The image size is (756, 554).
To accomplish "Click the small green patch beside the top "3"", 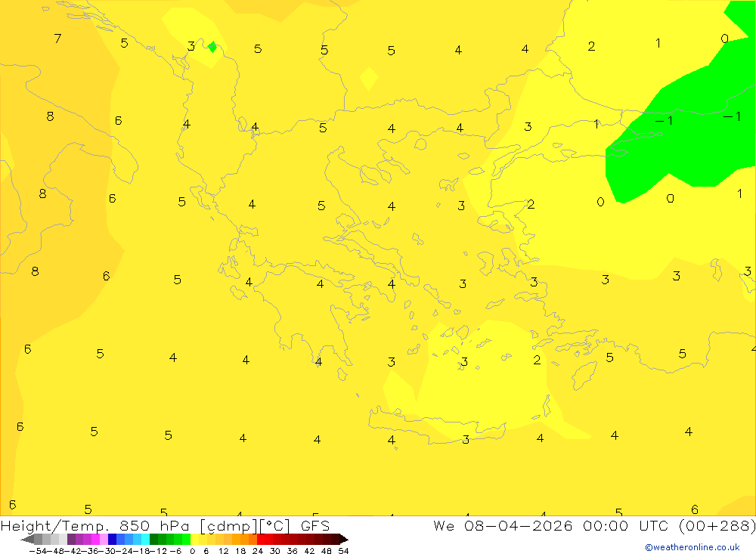I will pos(212,47).
